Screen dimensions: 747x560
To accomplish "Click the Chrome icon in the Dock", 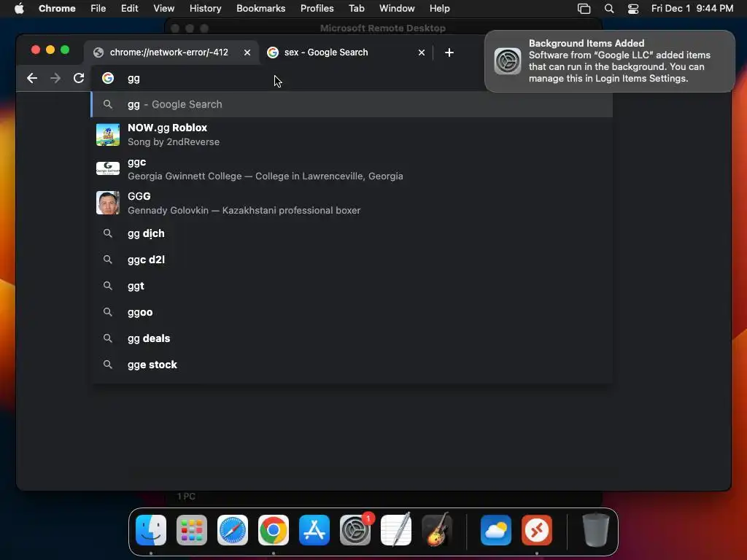I will click(x=274, y=530).
